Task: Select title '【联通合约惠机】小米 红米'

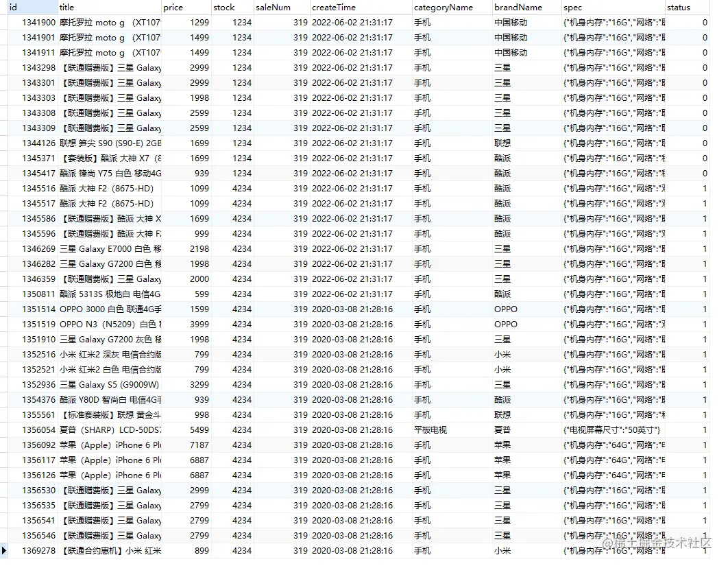Action: [110, 551]
